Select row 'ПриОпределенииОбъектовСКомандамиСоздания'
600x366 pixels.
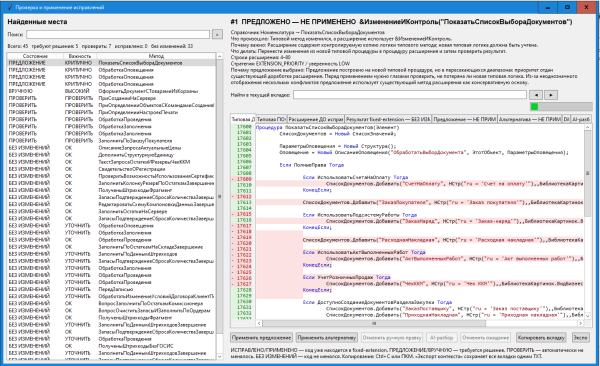(111, 105)
